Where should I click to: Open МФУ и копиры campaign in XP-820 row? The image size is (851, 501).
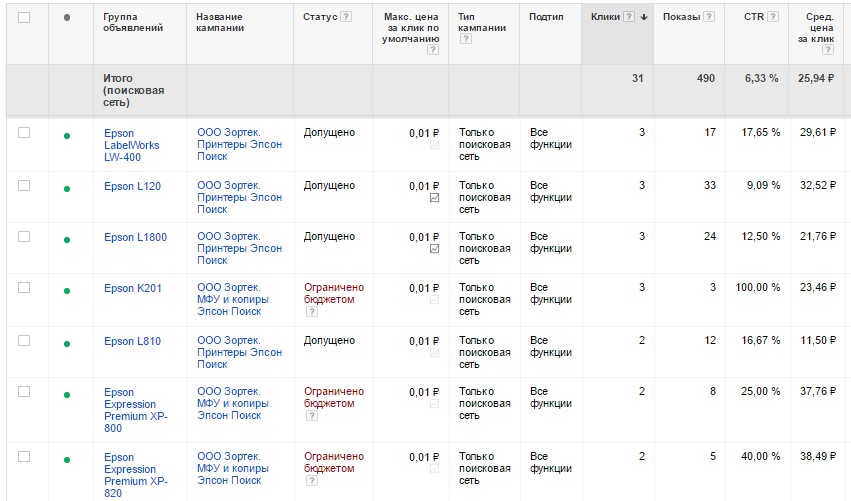(x=233, y=468)
